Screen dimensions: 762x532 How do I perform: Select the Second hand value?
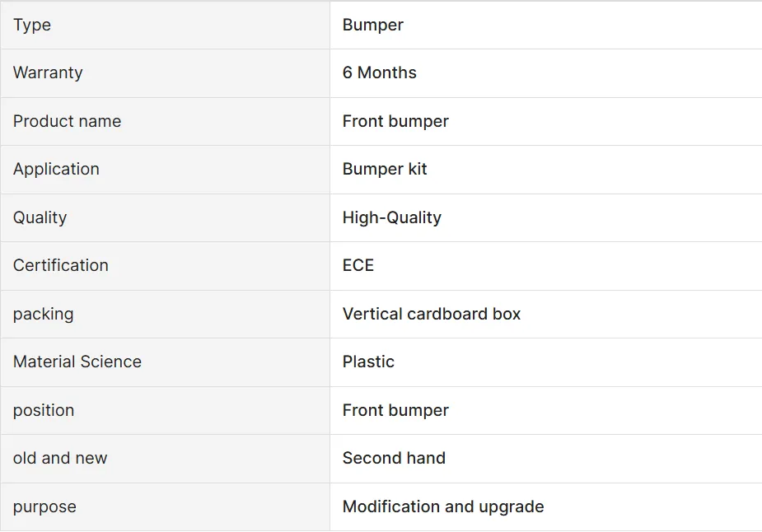point(393,458)
